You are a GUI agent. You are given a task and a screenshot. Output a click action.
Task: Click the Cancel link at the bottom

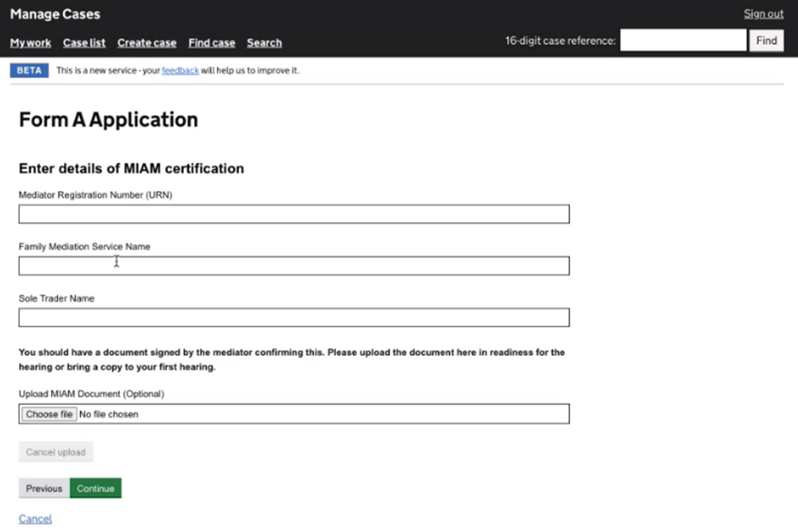pos(35,519)
